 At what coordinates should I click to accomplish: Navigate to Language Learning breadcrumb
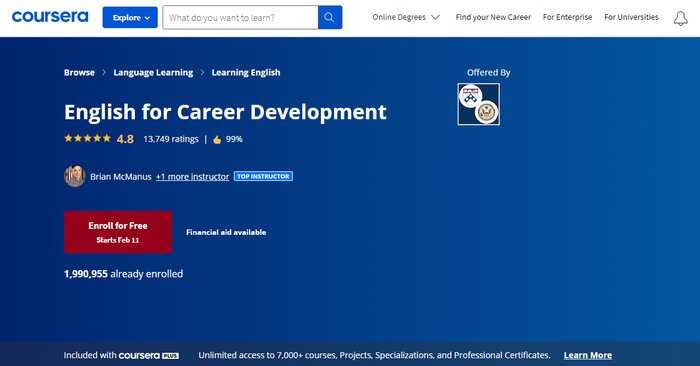click(x=153, y=73)
